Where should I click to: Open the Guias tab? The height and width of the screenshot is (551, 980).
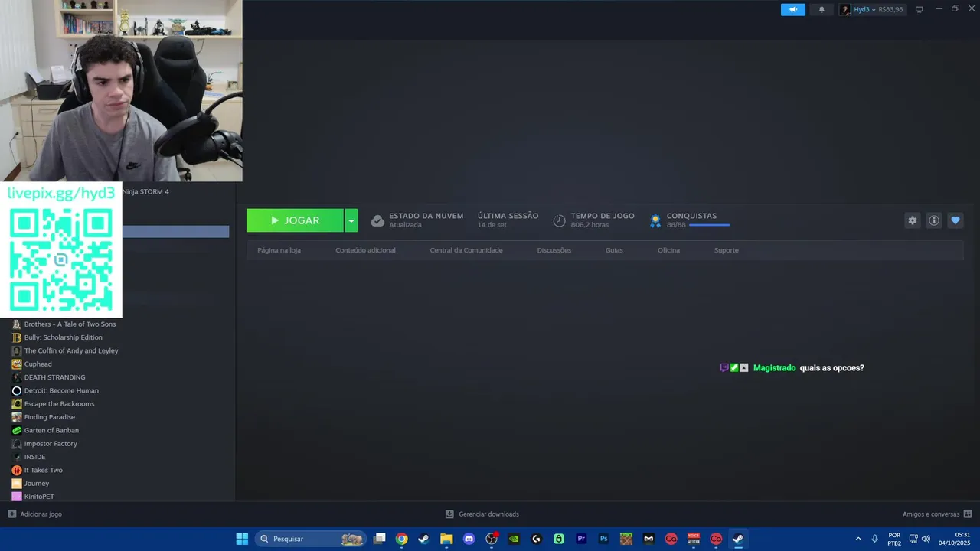(614, 250)
